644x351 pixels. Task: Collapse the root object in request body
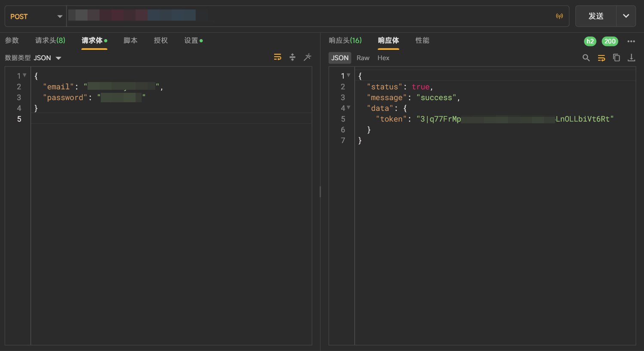(24, 76)
